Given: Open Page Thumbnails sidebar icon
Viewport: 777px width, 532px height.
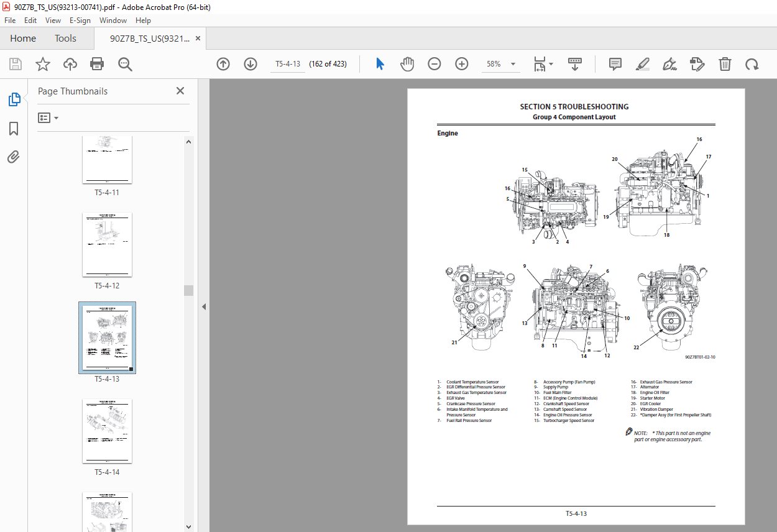Looking at the screenshot, I should pos(14,99).
